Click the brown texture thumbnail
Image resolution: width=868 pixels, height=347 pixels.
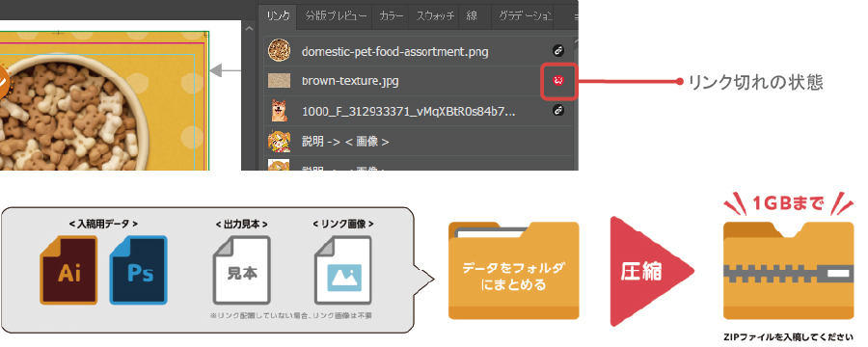[x=279, y=81]
